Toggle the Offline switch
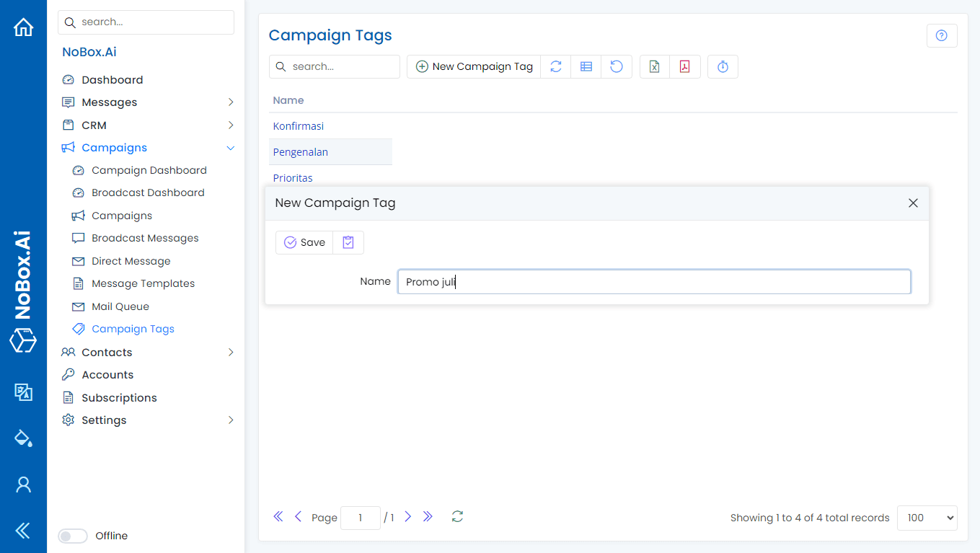The width and height of the screenshot is (980, 553). pos(73,536)
